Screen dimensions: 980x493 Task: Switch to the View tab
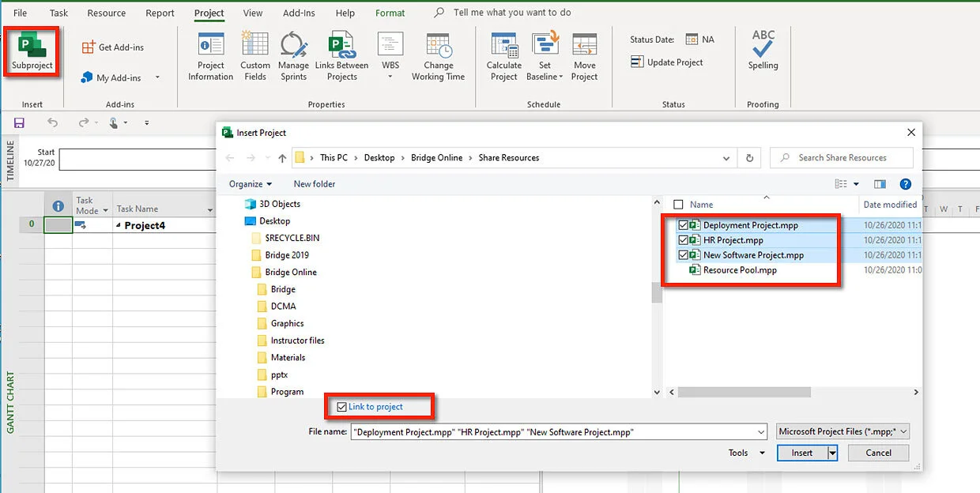253,13
